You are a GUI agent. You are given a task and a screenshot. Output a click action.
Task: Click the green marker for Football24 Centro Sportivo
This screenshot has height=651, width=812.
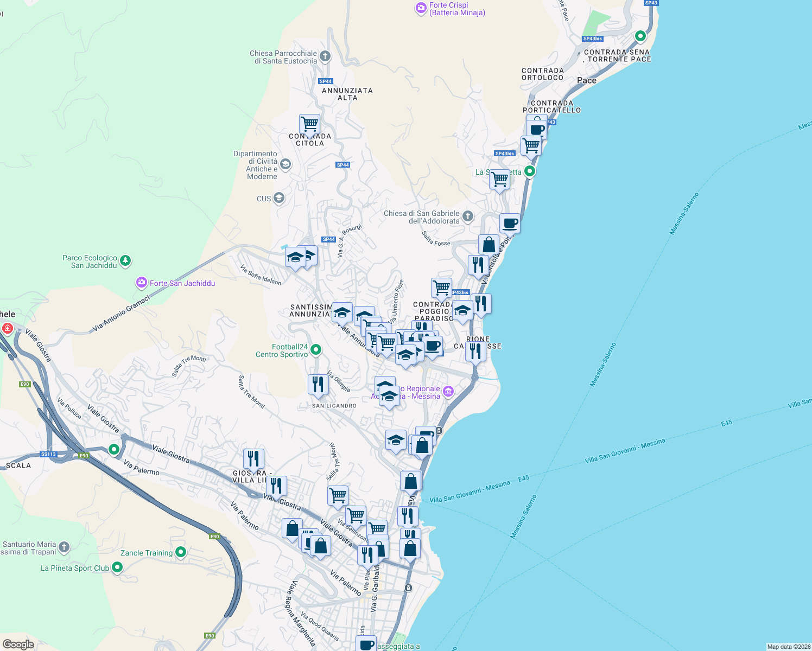point(316,350)
